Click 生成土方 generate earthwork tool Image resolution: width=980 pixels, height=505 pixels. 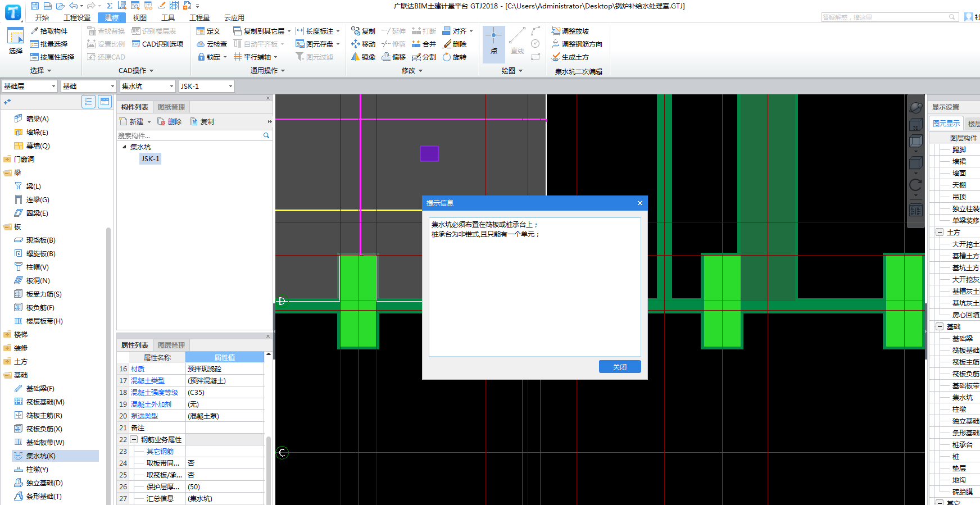tap(570, 57)
